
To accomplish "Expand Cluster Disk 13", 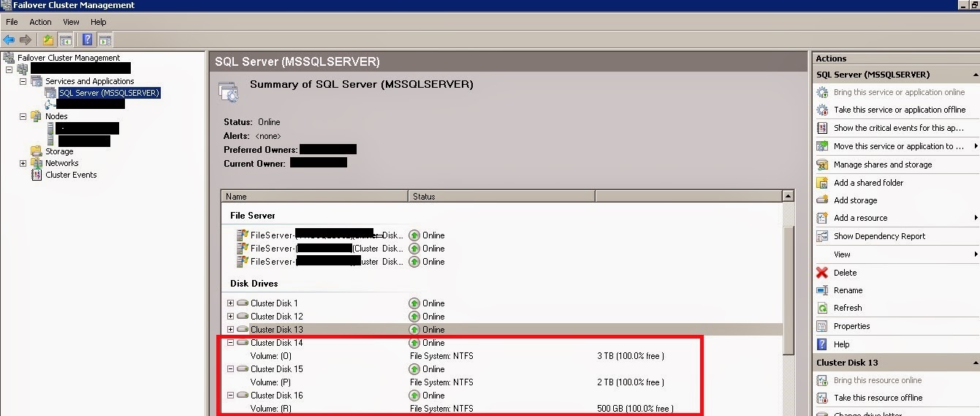I will tap(230, 330).
